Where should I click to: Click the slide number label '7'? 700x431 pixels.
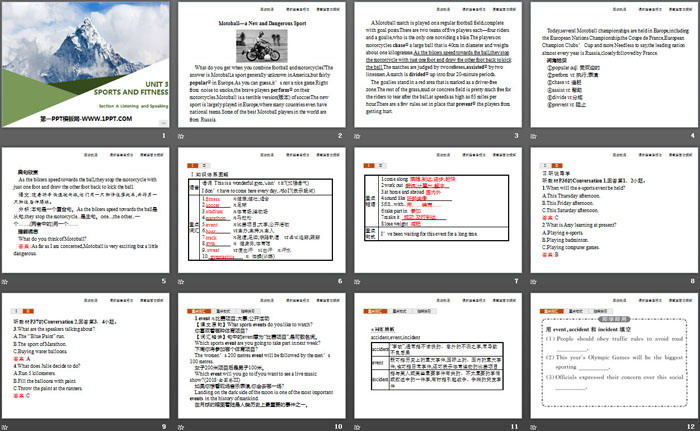point(517,281)
